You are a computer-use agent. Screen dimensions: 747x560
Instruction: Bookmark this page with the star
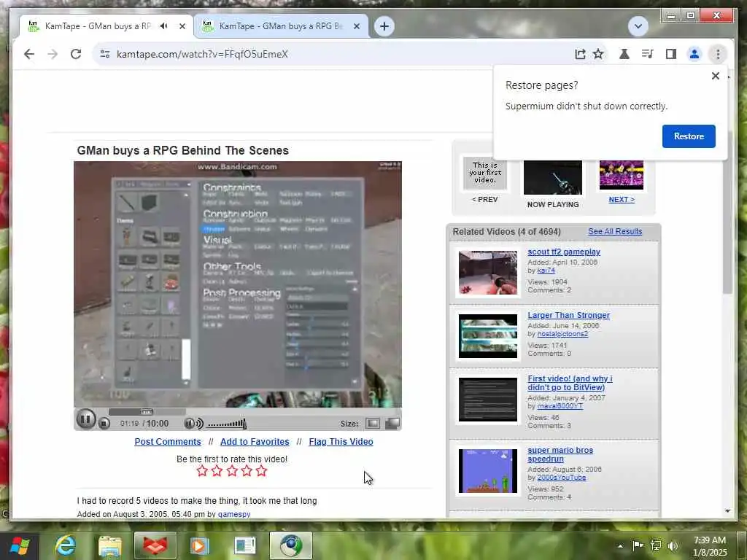point(598,54)
